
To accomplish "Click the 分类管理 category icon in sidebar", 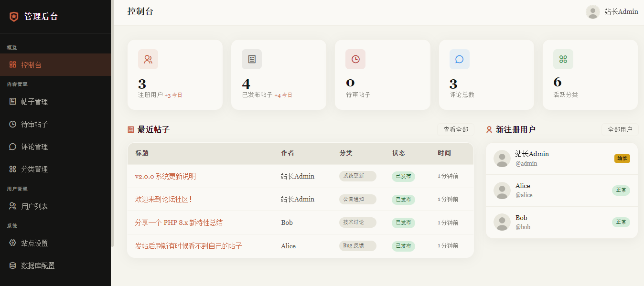I will point(13,169).
